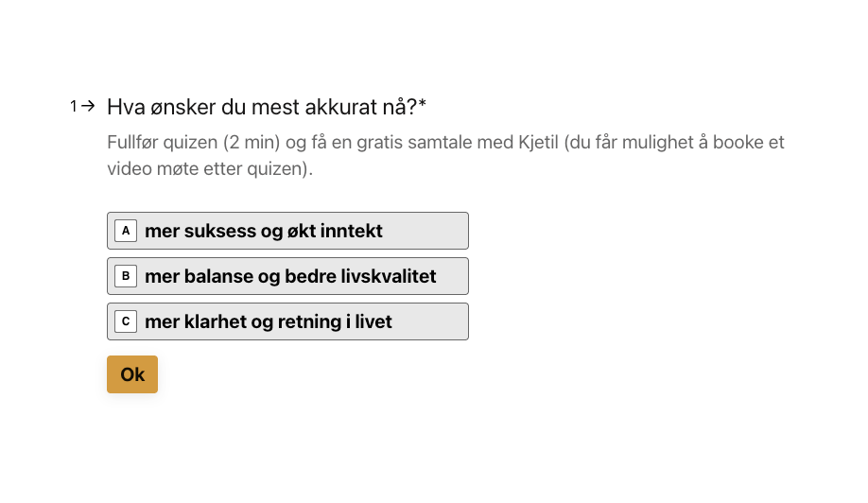Select option "mer suksess og økt inntekt"
The image size is (868, 503).
click(286, 231)
